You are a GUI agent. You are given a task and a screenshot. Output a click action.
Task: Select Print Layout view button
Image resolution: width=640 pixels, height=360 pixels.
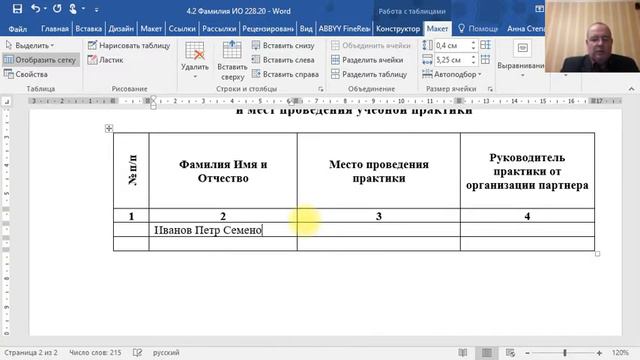(x=487, y=353)
